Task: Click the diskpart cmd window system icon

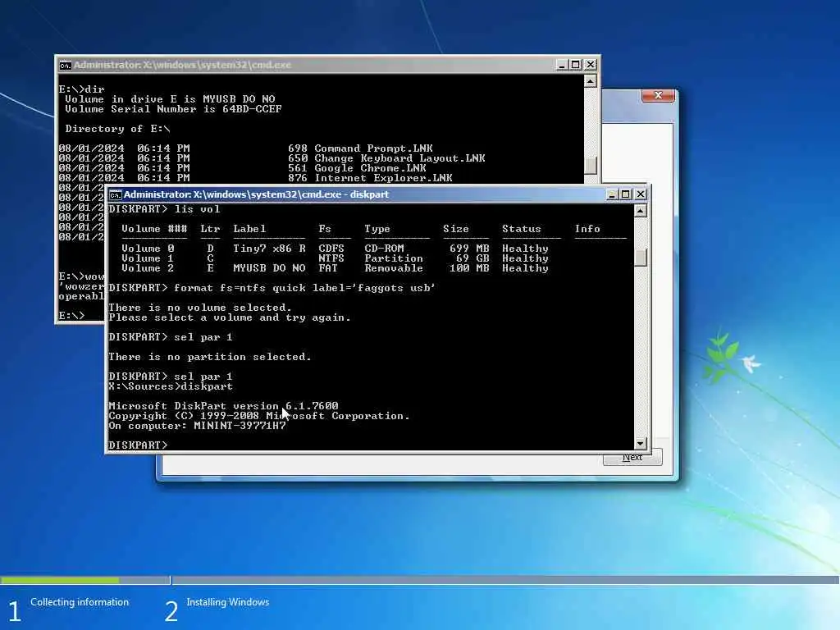Action: pos(115,194)
